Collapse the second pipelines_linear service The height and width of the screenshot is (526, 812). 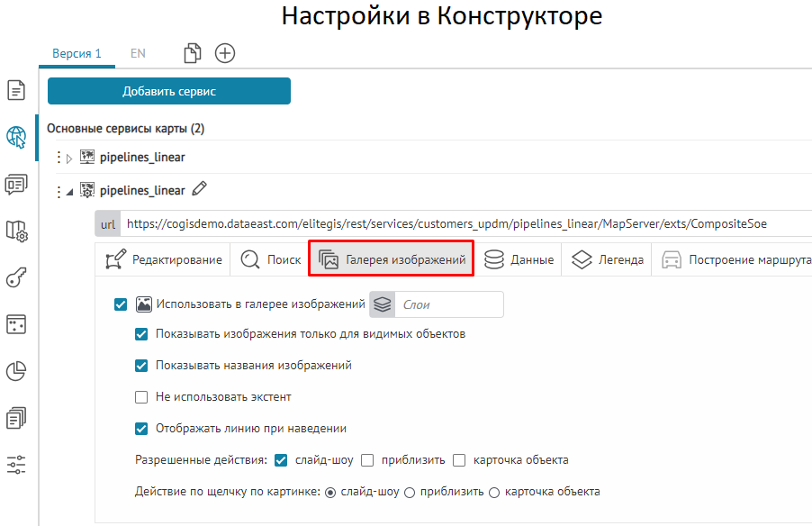point(70,192)
